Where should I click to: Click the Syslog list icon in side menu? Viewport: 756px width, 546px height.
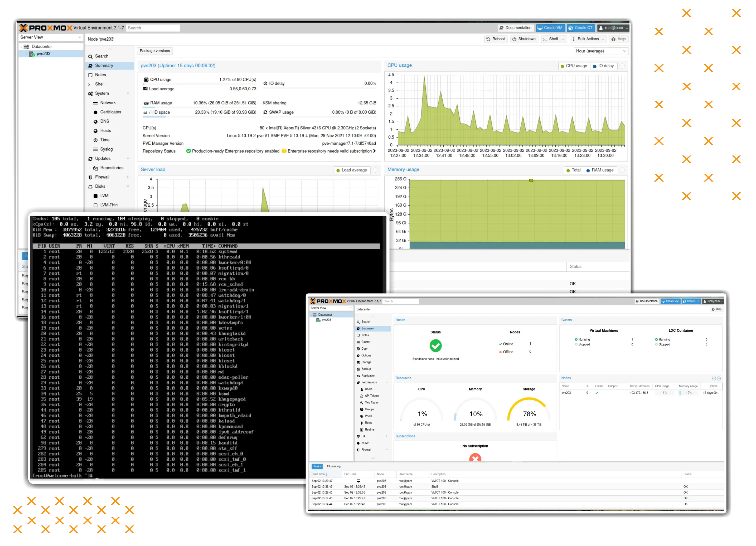(x=96, y=150)
